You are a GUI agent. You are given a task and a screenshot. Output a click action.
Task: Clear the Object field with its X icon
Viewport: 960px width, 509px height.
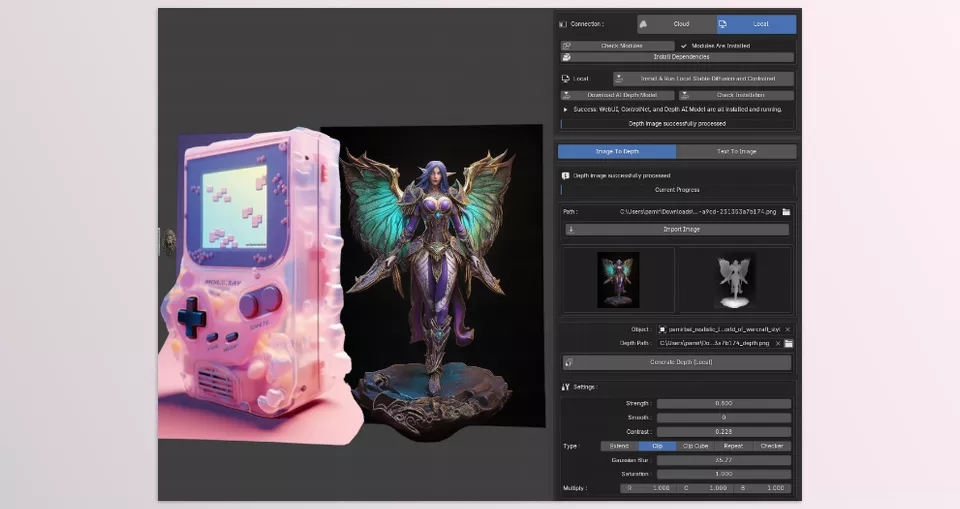[x=787, y=330]
